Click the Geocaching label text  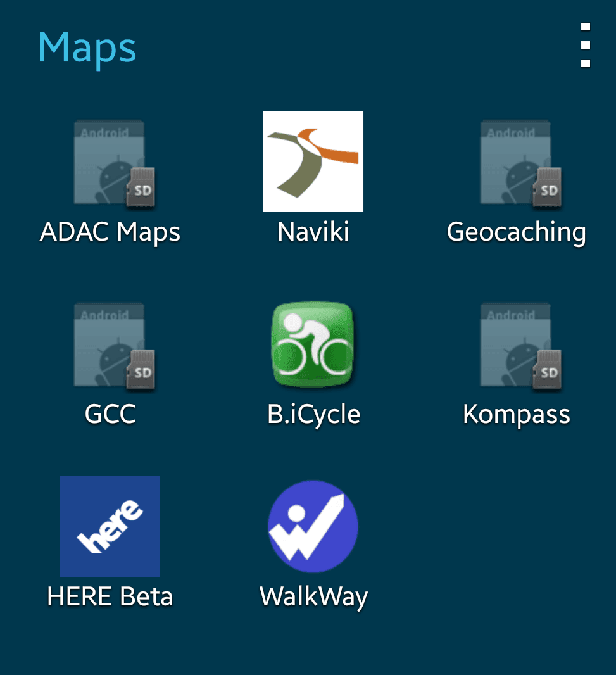(517, 232)
